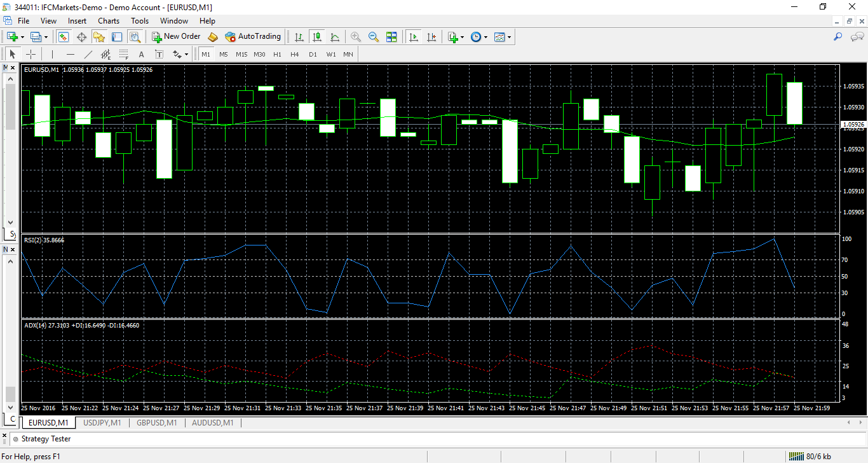
Task: Switch to M30 timeframe
Action: click(x=259, y=54)
